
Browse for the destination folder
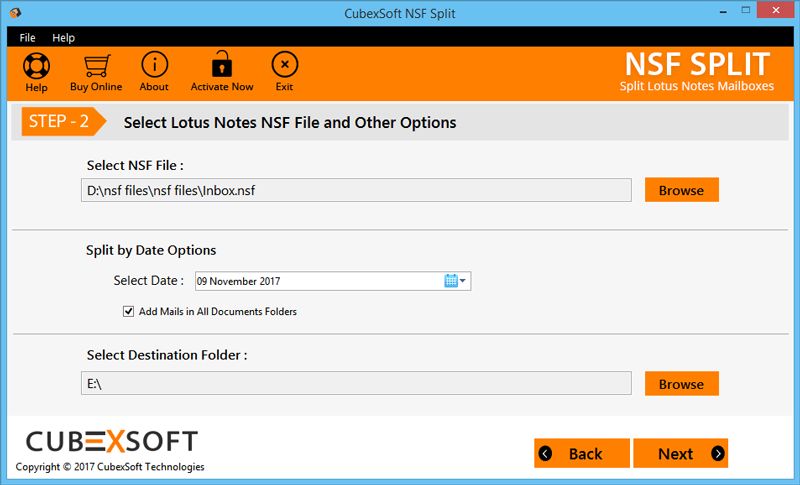681,384
